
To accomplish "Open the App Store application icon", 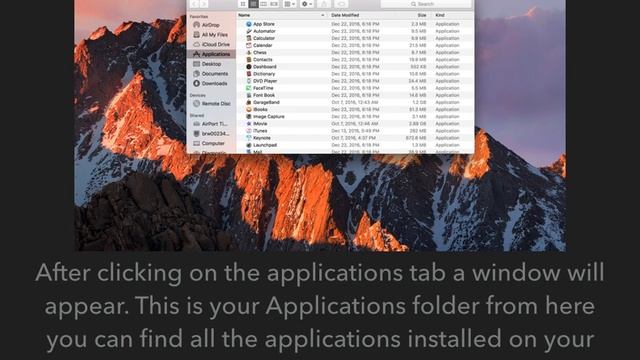I will point(249,24).
